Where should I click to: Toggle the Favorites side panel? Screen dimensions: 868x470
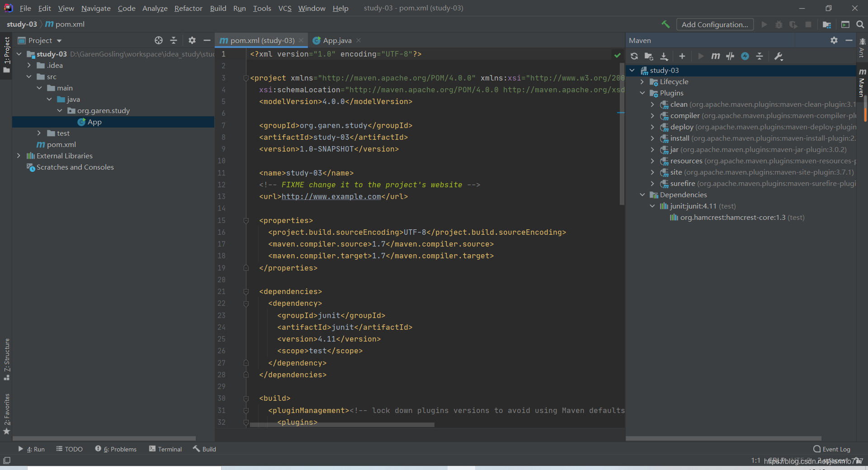pos(6,413)
